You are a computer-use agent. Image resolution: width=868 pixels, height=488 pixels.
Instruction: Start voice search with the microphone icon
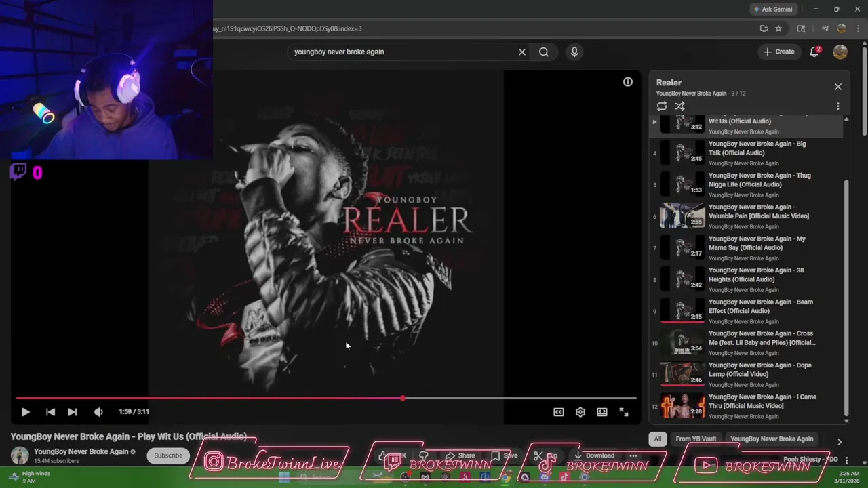point(574,52)
